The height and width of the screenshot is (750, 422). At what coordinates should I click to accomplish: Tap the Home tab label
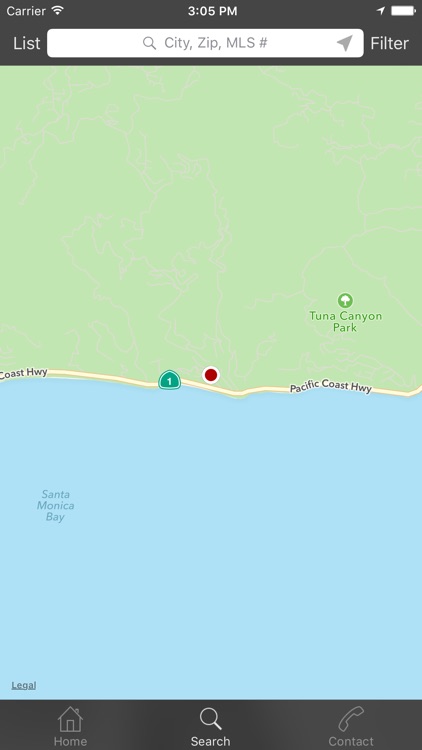coord(70,741)
